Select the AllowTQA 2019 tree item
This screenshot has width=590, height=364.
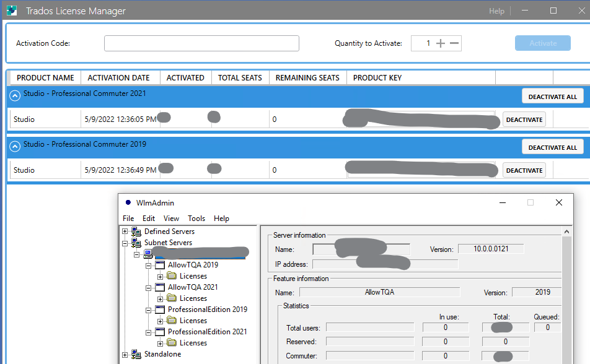point(193,265)
